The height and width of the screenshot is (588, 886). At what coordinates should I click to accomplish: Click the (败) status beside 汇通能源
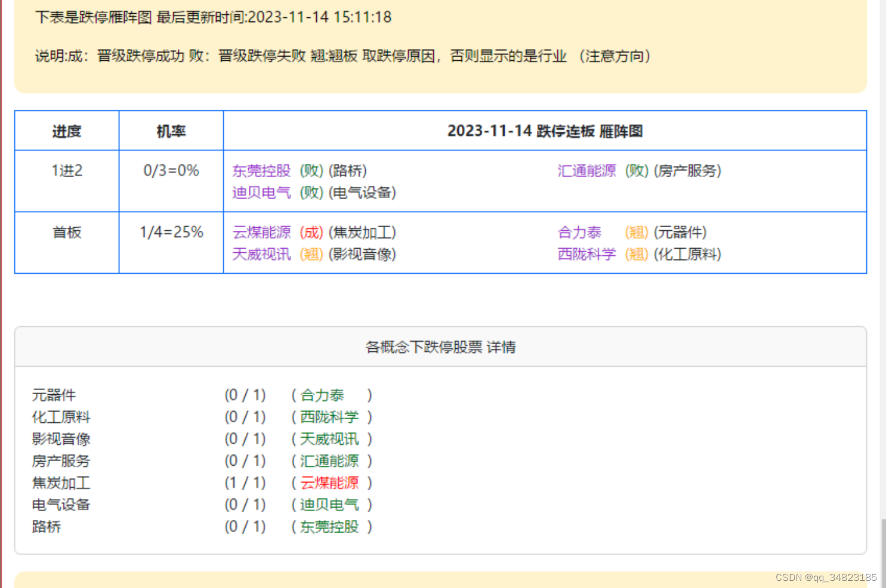(x=637, y=171)
